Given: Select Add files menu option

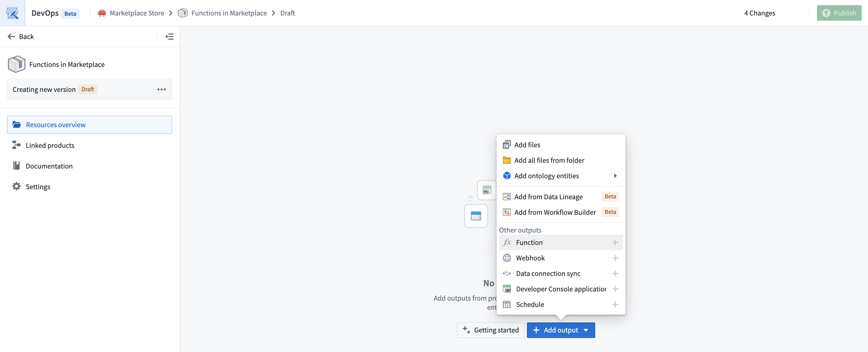Looking at the screenshot, I should (527, 145).
